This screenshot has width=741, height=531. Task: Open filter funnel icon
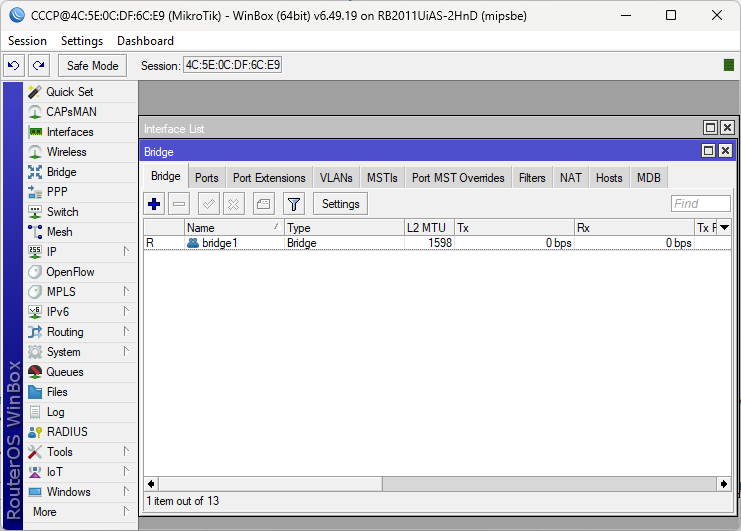pyautogui.click(x=293, y=204)
